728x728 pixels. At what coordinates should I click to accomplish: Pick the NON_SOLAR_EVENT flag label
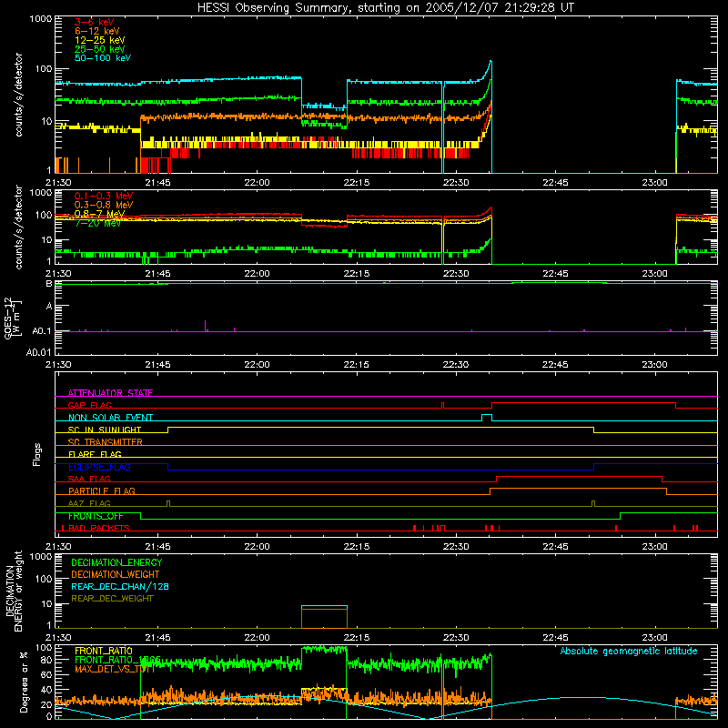pyautogui.click(x=110, y=418)
